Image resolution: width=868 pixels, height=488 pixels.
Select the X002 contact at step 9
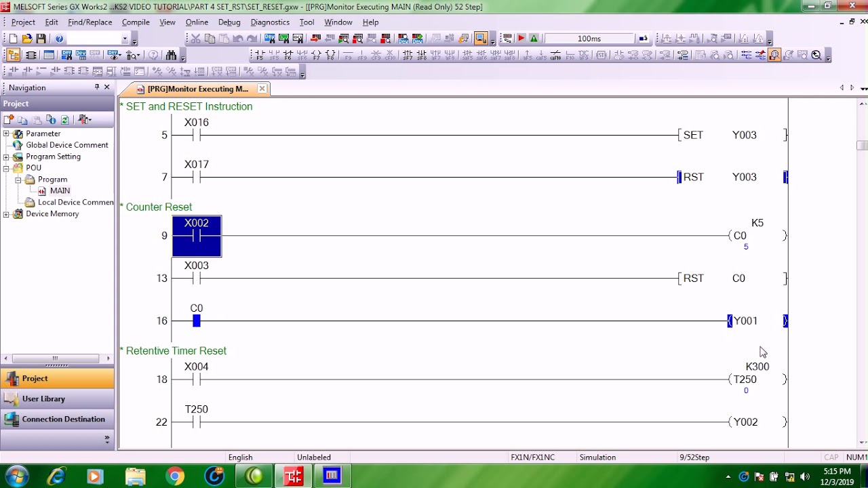[197, 236]
